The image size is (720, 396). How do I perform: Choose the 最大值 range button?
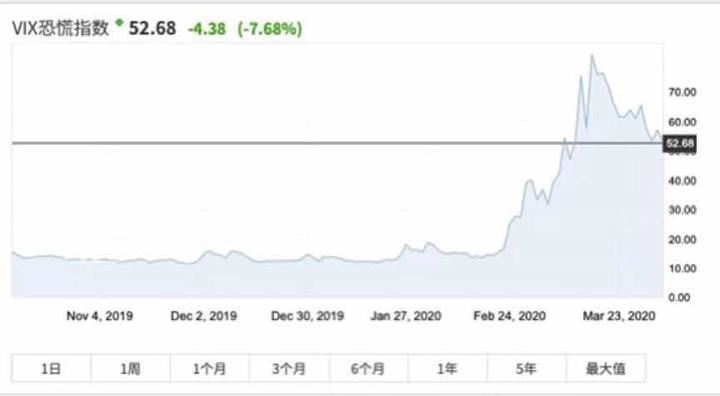tap(606, 368)
